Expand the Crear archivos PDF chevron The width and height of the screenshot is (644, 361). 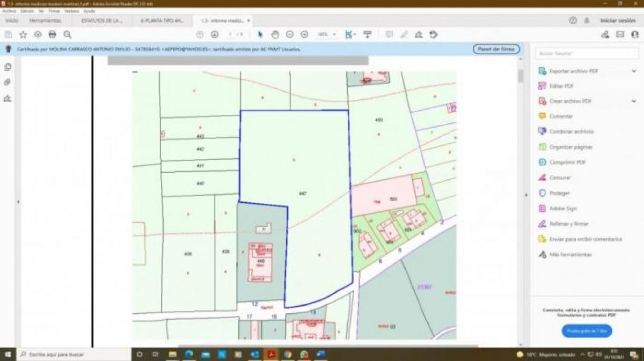(x=635, y=101)
